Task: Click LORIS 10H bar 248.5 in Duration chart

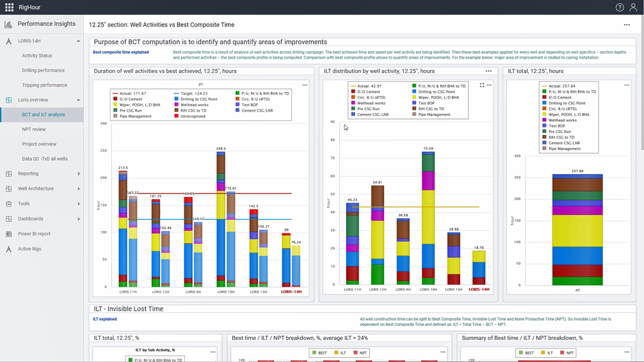Action: click(x=220, y=219)
